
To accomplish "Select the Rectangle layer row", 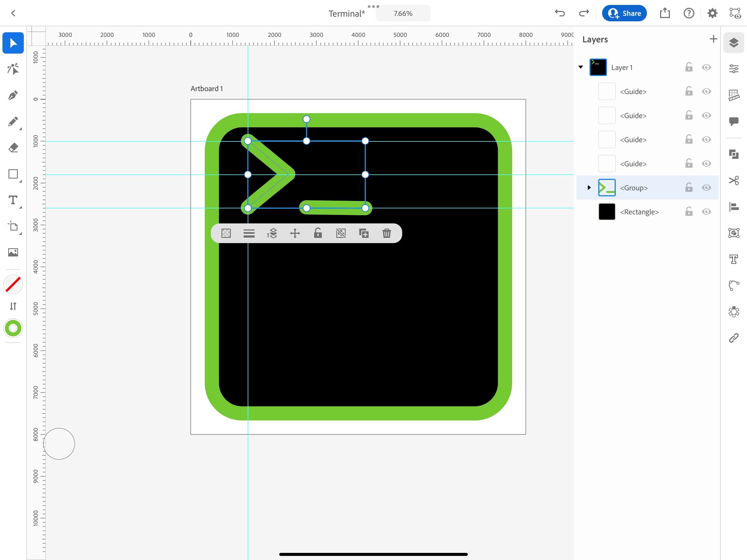I will coord(639,212).
